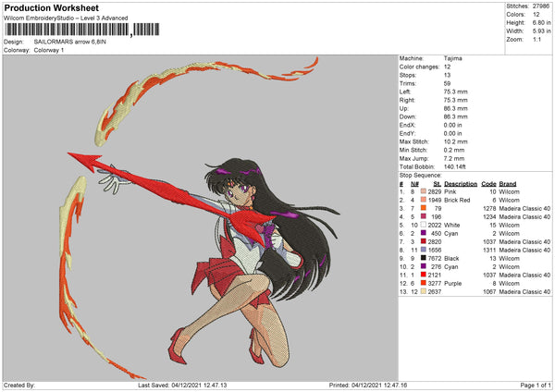Select the Max Stitch value '10.2 mm'
The image size is (555, 392).
tap(455, 141)
